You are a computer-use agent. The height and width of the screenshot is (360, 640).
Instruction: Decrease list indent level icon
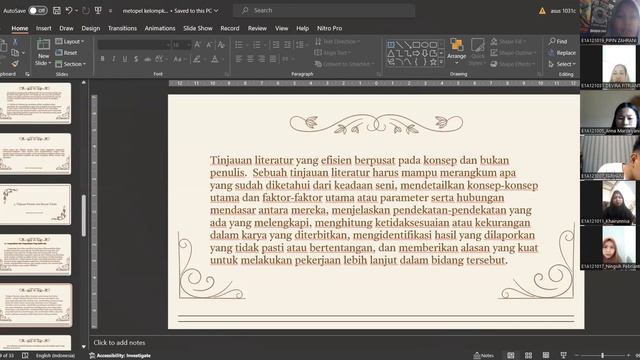[x=276, y=44]
